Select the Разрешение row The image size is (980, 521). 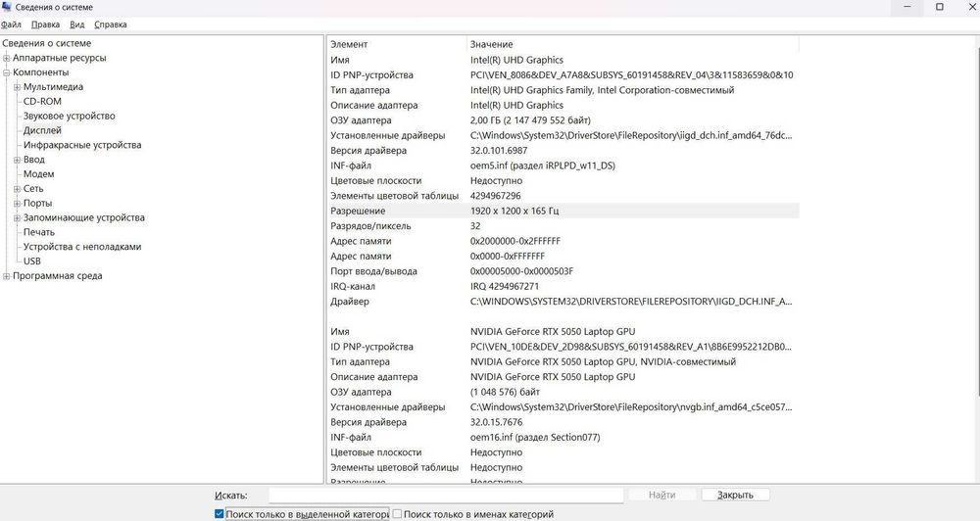click(563, 212)
